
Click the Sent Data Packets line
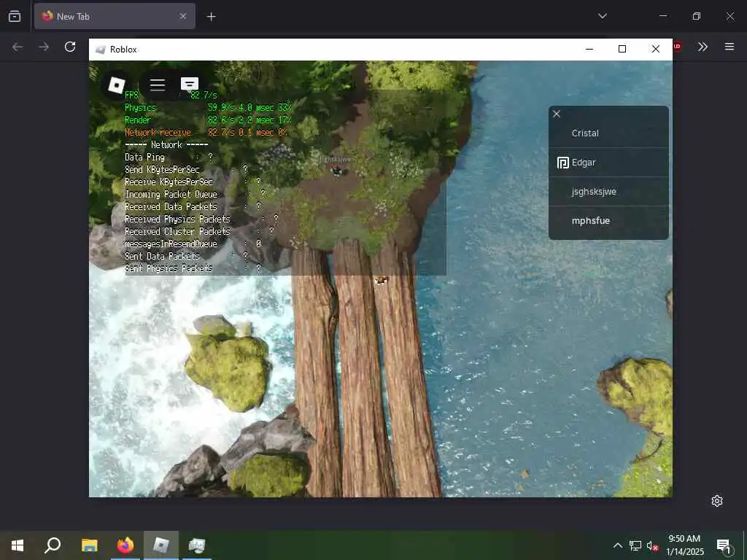(x=186, y=256)
